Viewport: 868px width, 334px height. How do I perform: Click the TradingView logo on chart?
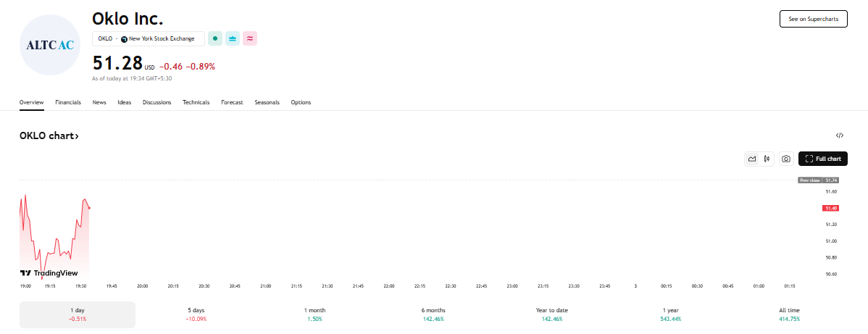point(49,273)
